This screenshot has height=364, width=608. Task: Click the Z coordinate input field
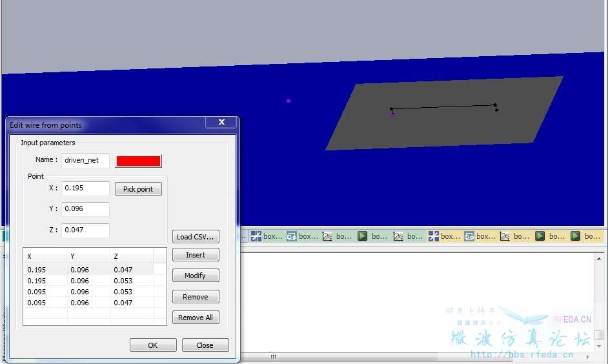click(85, 230)
